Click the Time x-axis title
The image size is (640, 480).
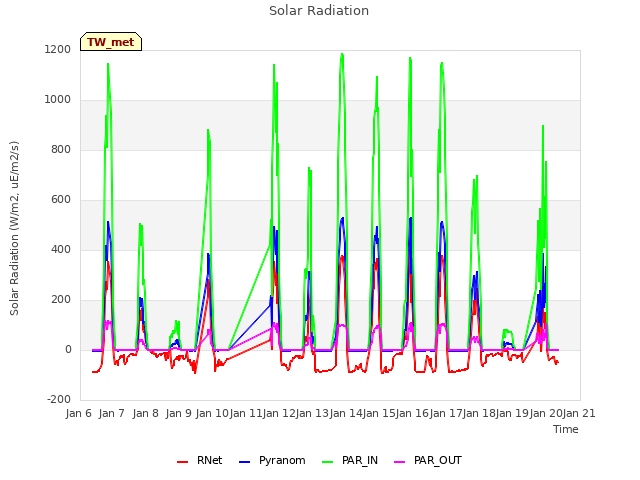(x=566, y=429)
